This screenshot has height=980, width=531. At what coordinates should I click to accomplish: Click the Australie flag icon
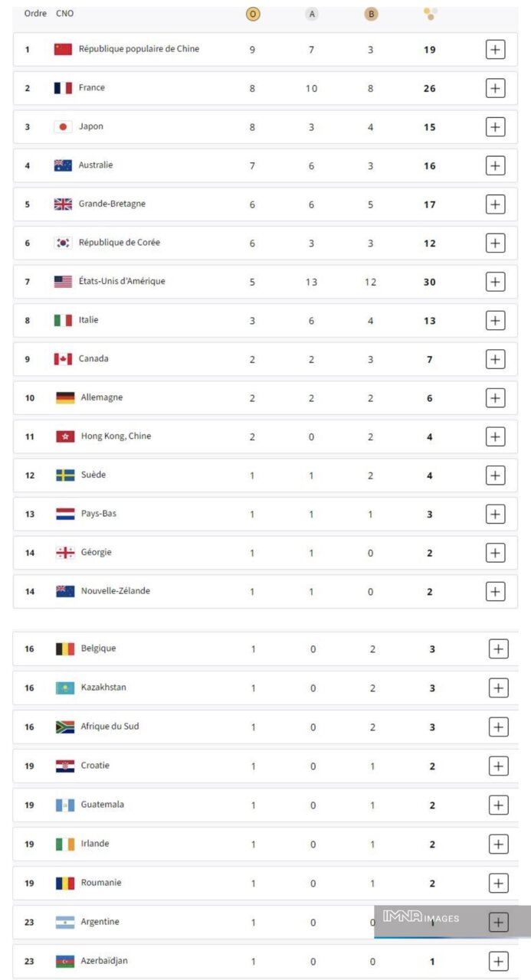[x=63, y=165]
